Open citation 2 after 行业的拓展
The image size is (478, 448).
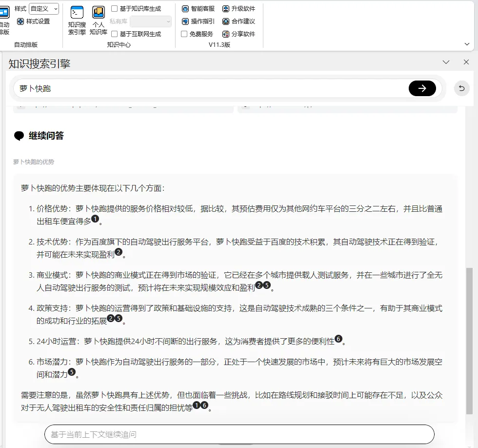[111, 318]
